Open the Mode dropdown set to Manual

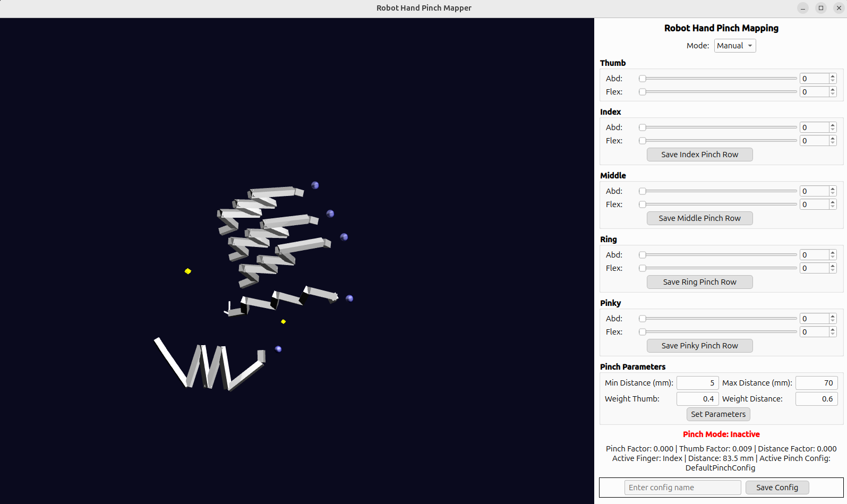click(735, 46)
